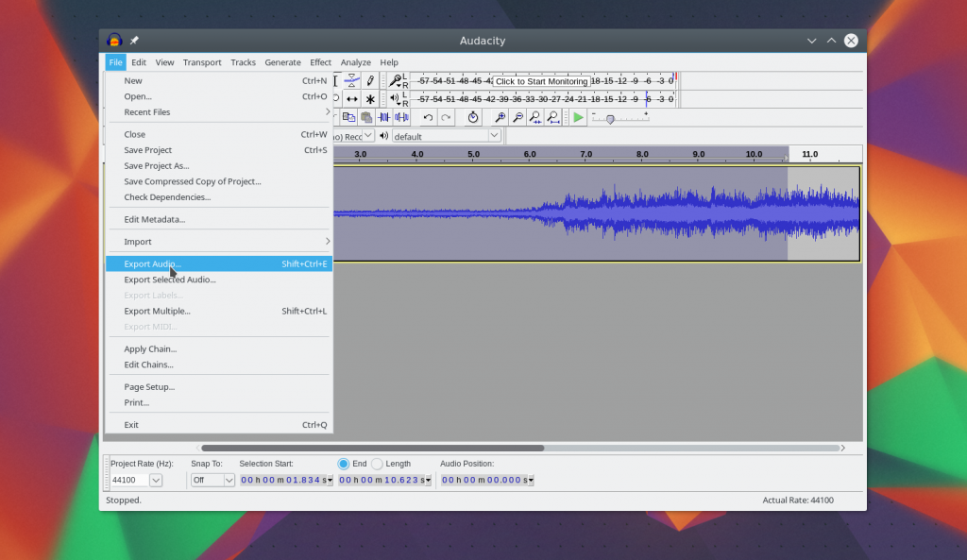Click the Trim Audio icon
The height and width of the screenshot is (560, 967).
tap(383, 117)
